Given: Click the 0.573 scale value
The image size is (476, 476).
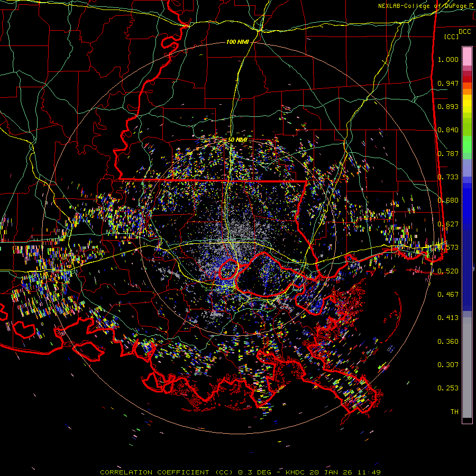Looking at the screenshot, I should coord(448,247).
